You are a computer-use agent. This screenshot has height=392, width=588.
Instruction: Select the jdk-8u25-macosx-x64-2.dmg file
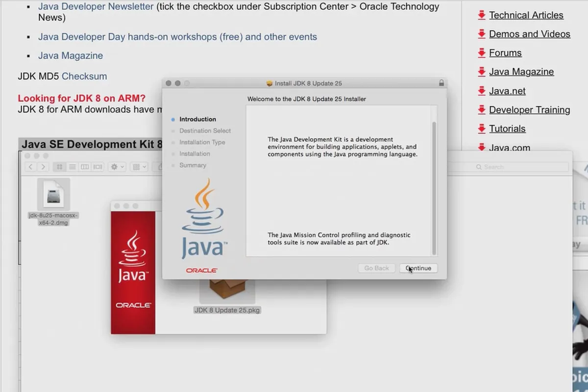point(53,202)
